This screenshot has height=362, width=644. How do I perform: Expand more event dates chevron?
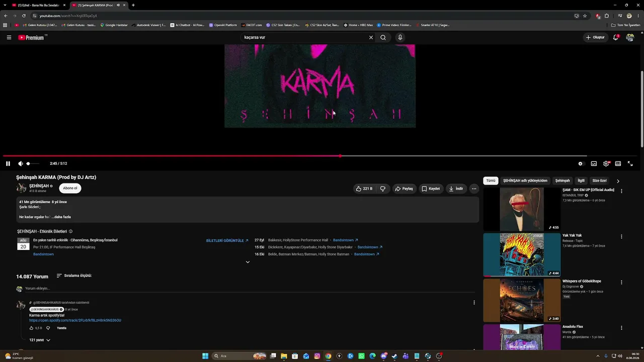[x=248, y=262]
